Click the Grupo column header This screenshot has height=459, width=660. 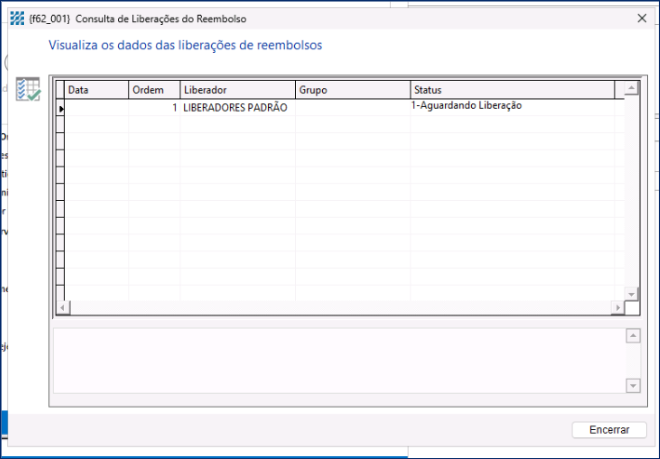[352, 90]
